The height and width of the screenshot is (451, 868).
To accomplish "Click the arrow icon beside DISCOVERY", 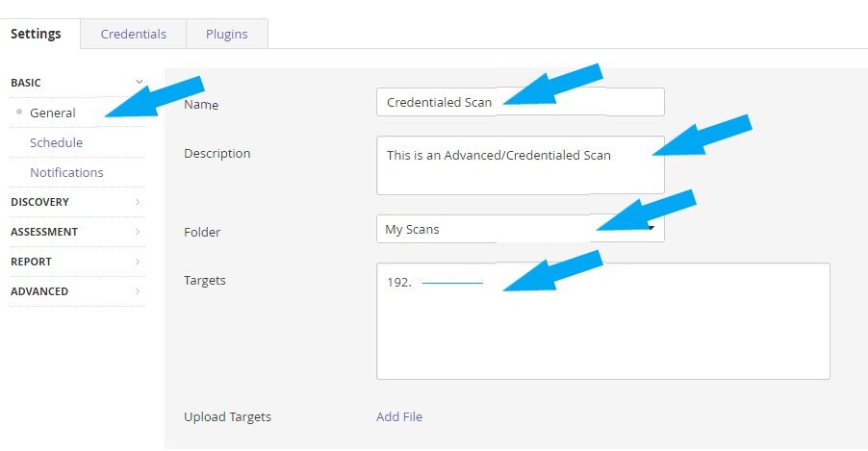I will (138, 202).
